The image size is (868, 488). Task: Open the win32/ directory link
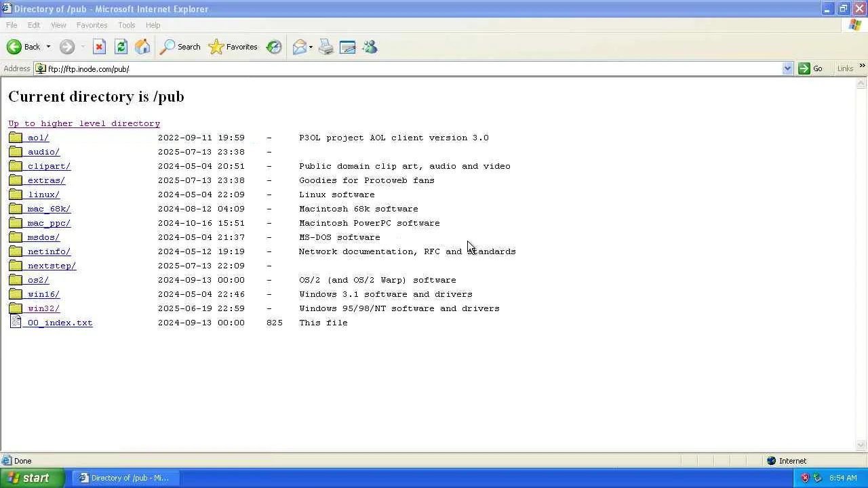[x=43, y=308]
